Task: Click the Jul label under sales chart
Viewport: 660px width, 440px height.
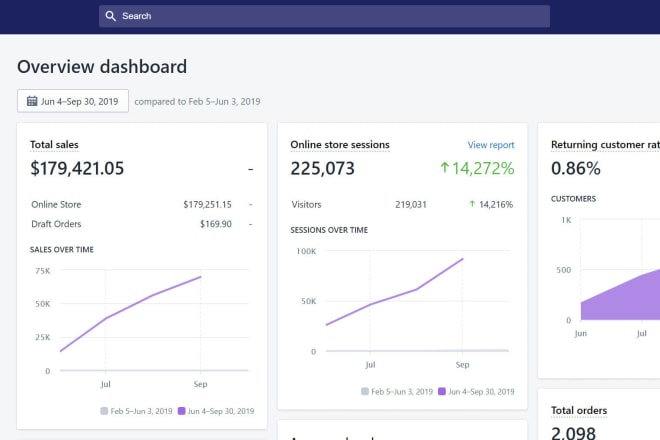Action: pos(105,384)
